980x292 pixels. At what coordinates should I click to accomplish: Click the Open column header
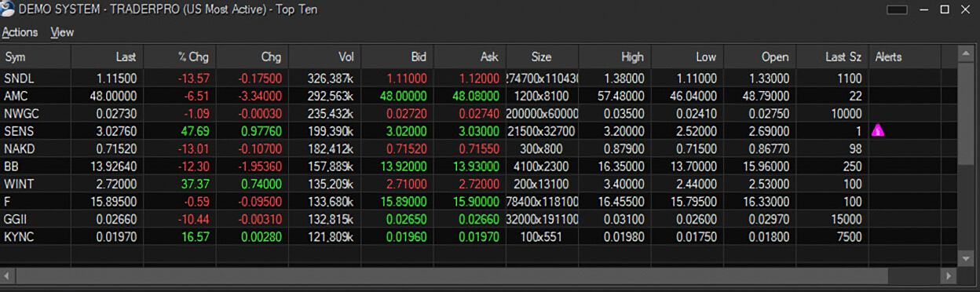759,57
